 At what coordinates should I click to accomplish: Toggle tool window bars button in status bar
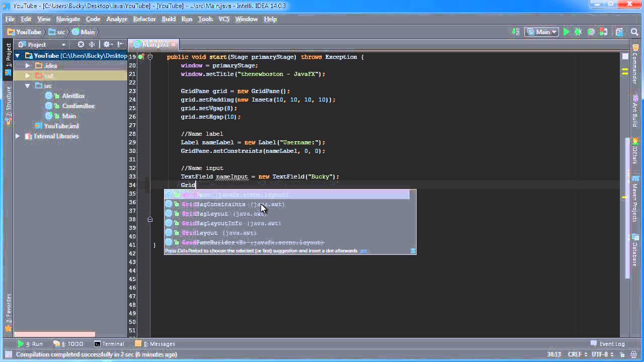[8, 354]
